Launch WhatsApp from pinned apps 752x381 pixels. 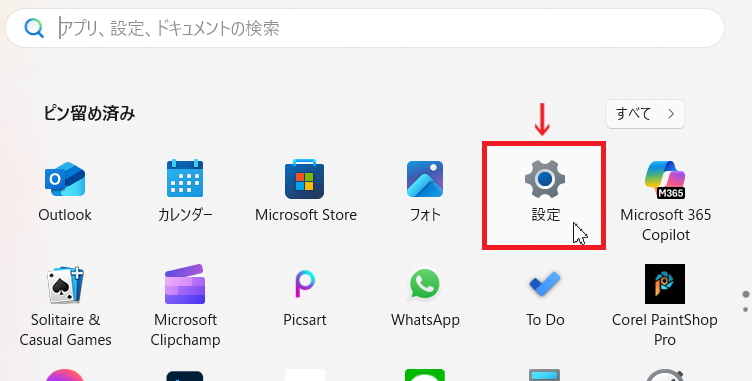pos(425,298)
